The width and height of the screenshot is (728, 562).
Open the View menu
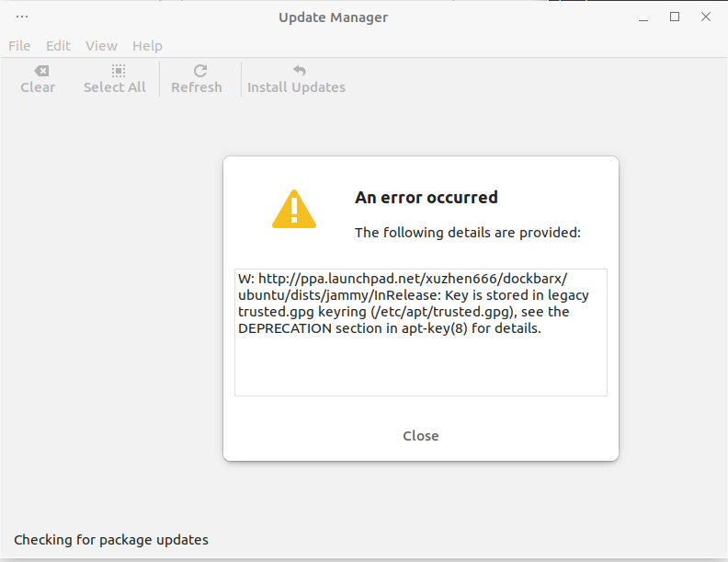point(101,46)
